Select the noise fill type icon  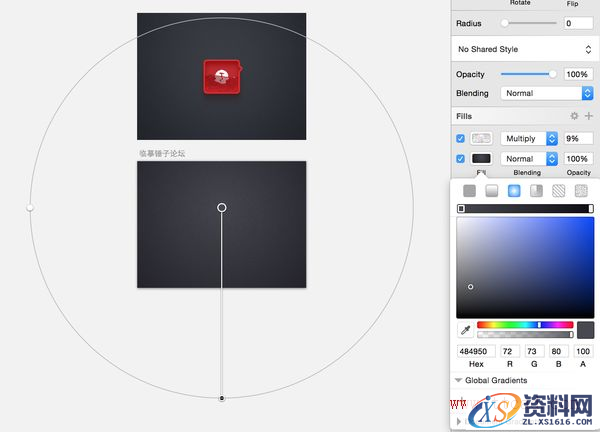581,191
